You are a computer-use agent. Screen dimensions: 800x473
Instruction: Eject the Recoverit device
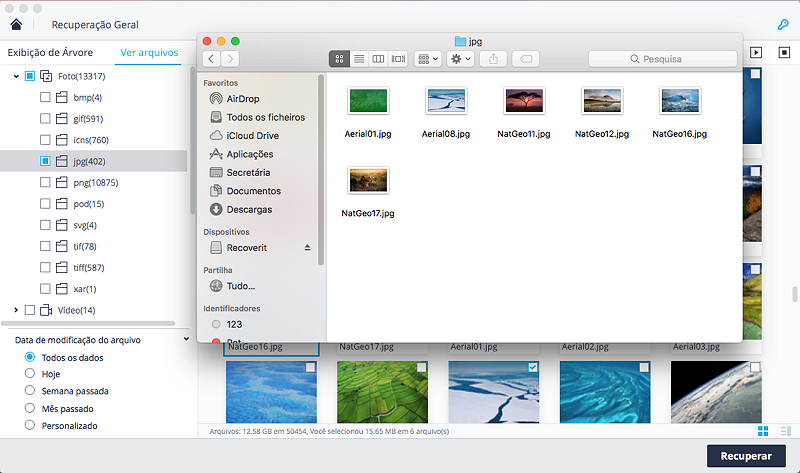(x=307, y=247)
